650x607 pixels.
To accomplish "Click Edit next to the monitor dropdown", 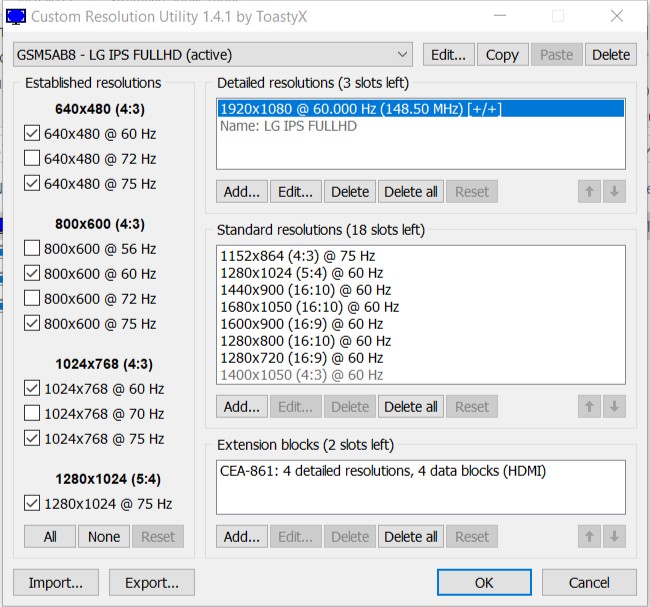I will click(x=448, y=54).
